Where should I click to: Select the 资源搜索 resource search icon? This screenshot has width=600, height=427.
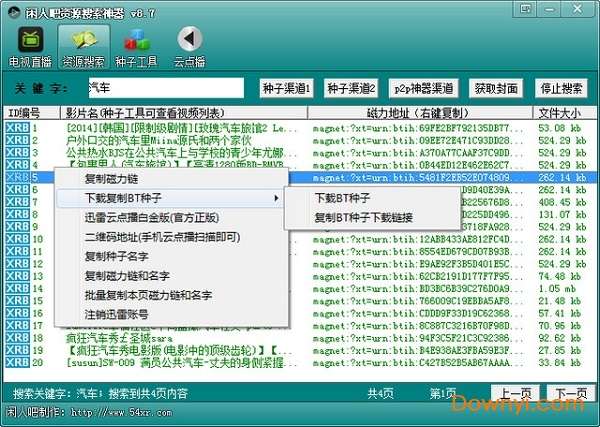click(83, 47)
